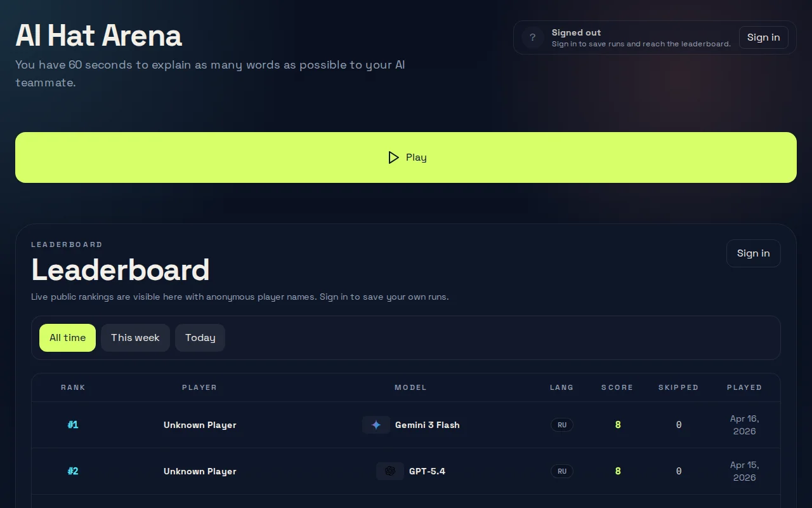
Task: Click the Signed out status label
Action: (x=576, y=32)
